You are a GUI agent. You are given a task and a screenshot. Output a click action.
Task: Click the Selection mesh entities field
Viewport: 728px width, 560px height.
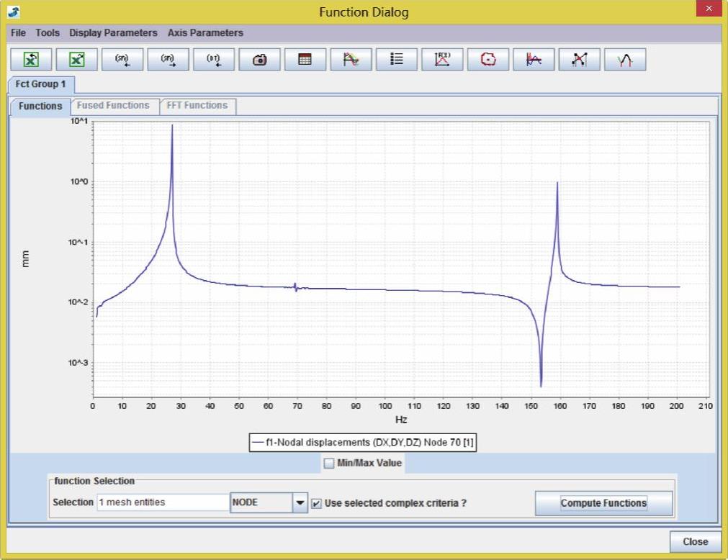coord(162,502)
